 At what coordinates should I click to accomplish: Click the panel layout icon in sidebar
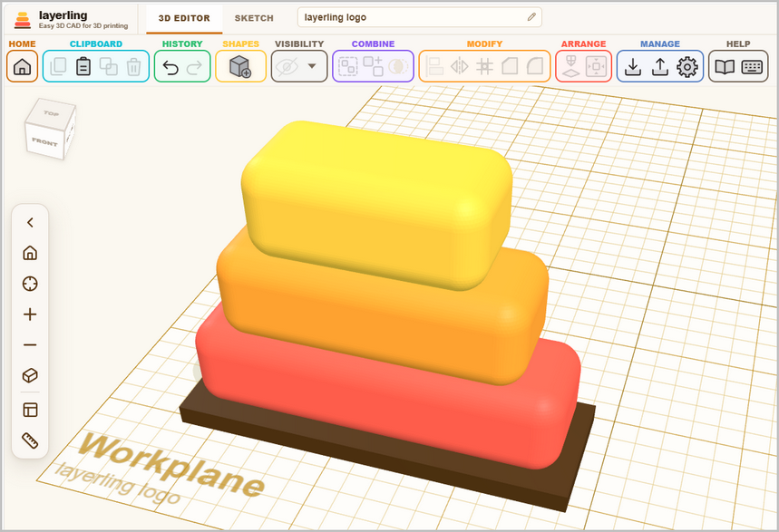point(30,410)
